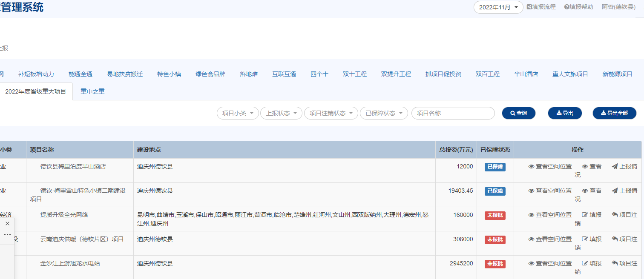Open the 项目小类 filter dropdown

(238, 113)
